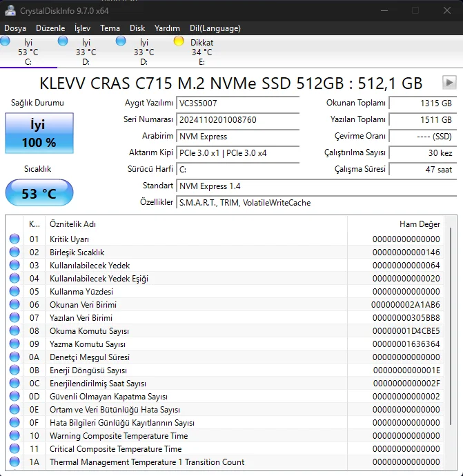Image resolution: width=463 pixels, height=476 pixels.
Task: Open the Tema menu
Action: (x=110, y=28)
